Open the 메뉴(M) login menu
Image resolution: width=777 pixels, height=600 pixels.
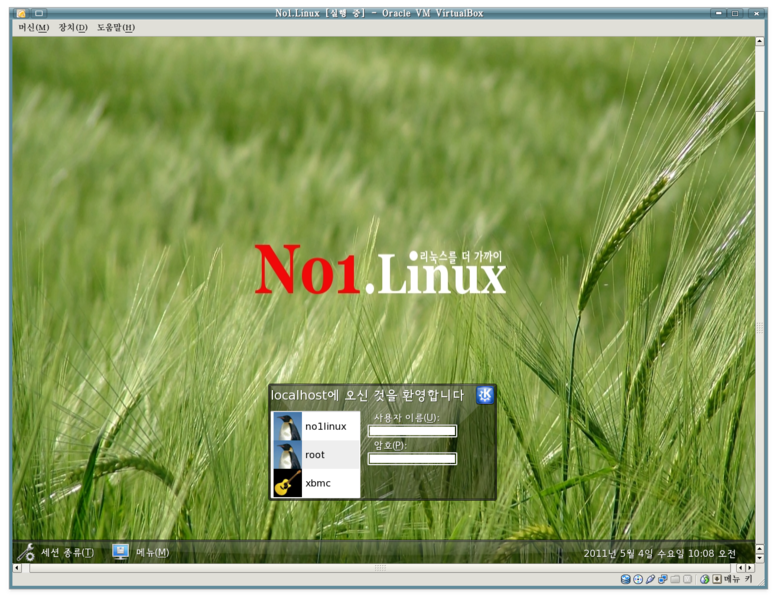[152, 552]
